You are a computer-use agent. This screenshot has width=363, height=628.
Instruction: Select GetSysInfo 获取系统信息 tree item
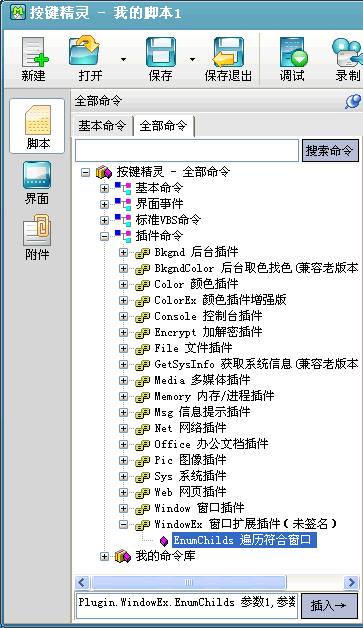point(256,364)
